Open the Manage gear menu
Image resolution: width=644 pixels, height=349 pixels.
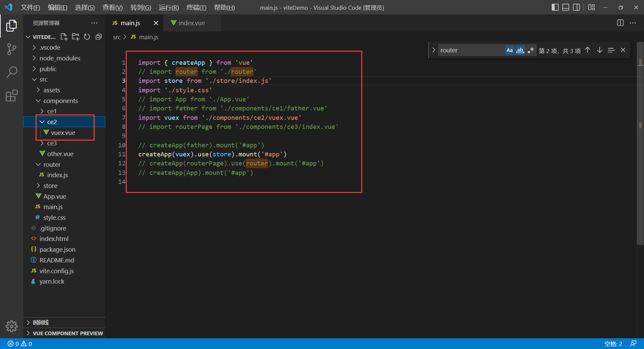pos(11,326)
